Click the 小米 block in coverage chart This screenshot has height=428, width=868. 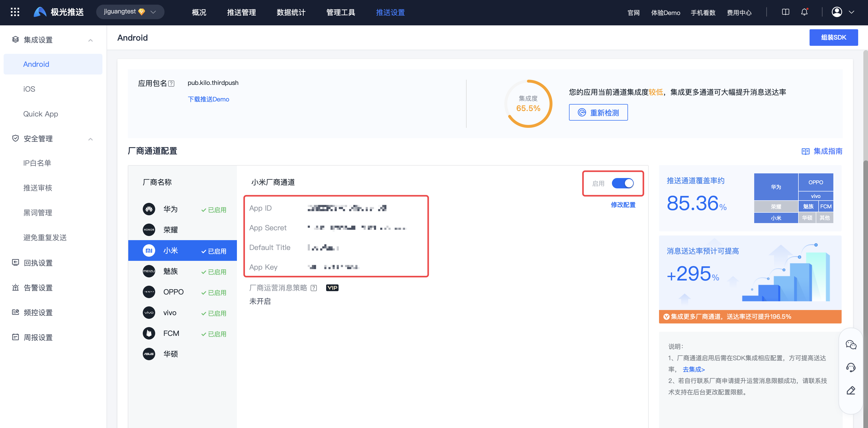[776, 218]
